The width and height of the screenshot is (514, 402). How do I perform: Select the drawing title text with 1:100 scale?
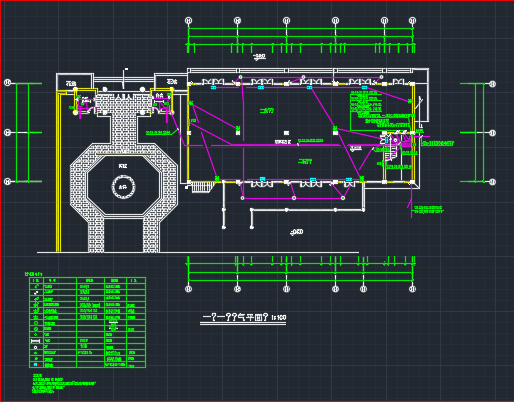(x=244, y=317)
